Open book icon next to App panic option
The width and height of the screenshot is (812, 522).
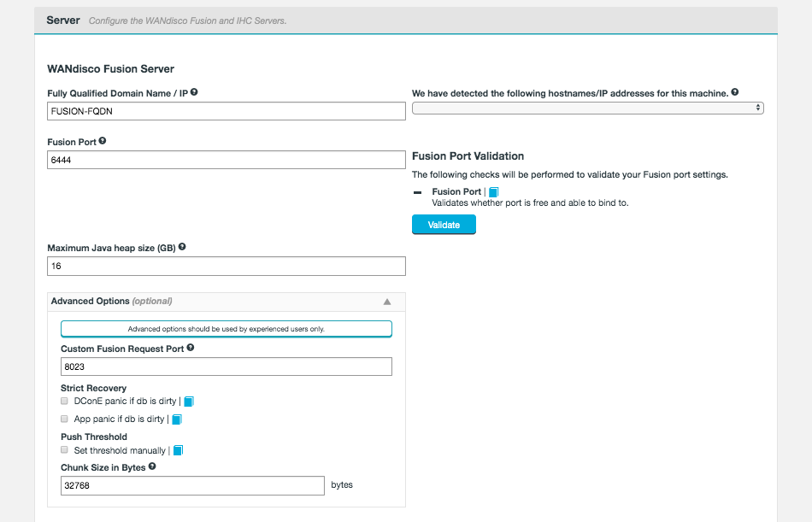click(178, 419)
